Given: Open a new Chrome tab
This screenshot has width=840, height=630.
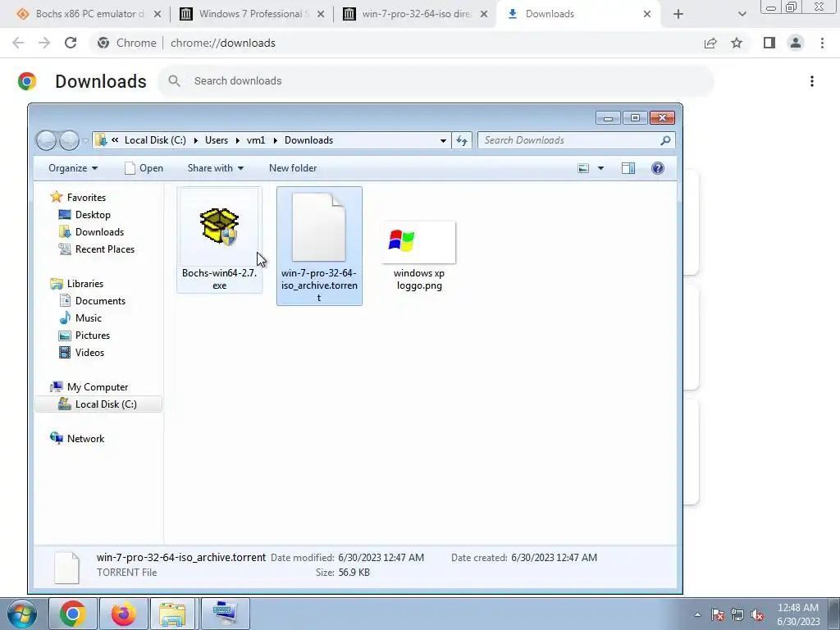Looking at the screenshot, I should [x=678, y=14].
